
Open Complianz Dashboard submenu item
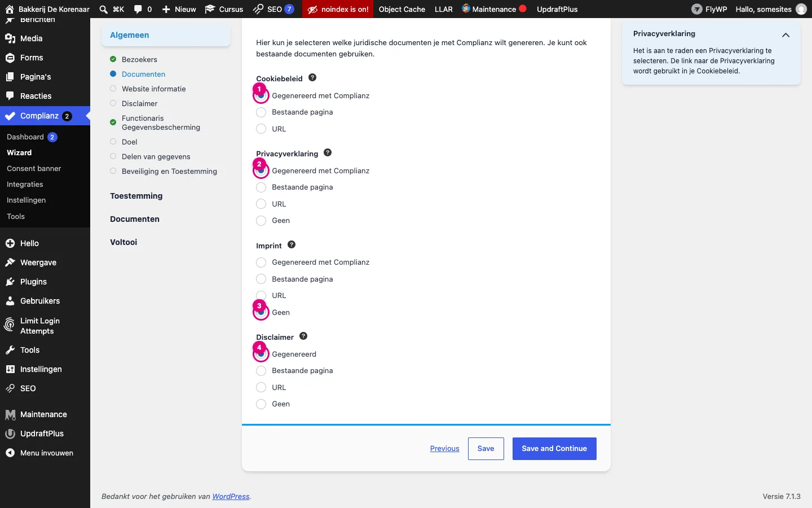coord(32,137)
